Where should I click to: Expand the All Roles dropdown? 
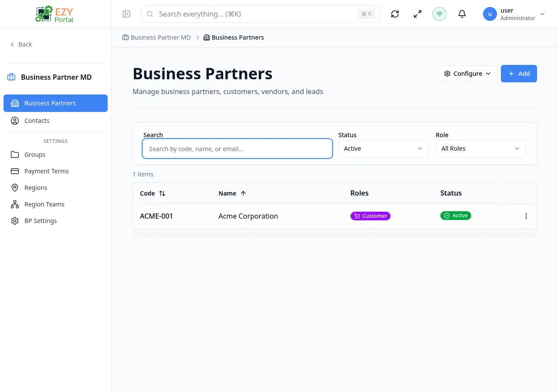click(480, 149)
